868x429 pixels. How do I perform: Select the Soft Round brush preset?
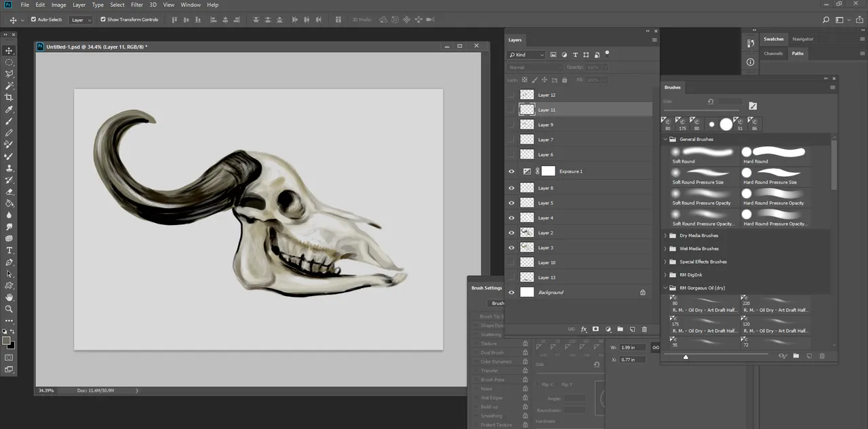point(703,155)
